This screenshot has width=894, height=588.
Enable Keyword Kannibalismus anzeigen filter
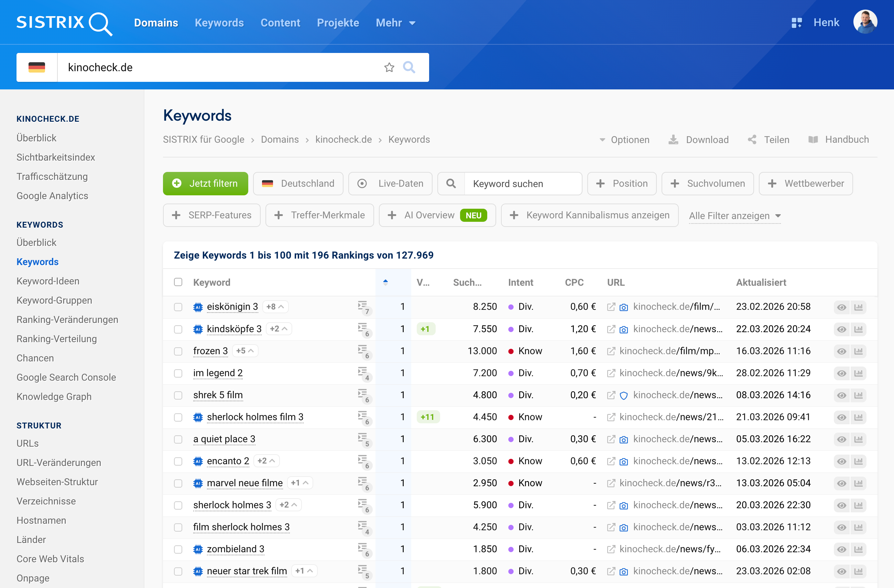click(x=589, y=215)
